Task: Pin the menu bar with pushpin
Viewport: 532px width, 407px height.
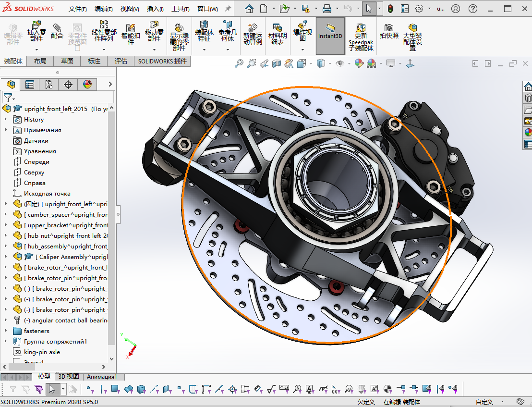Action: click(228, 9)
